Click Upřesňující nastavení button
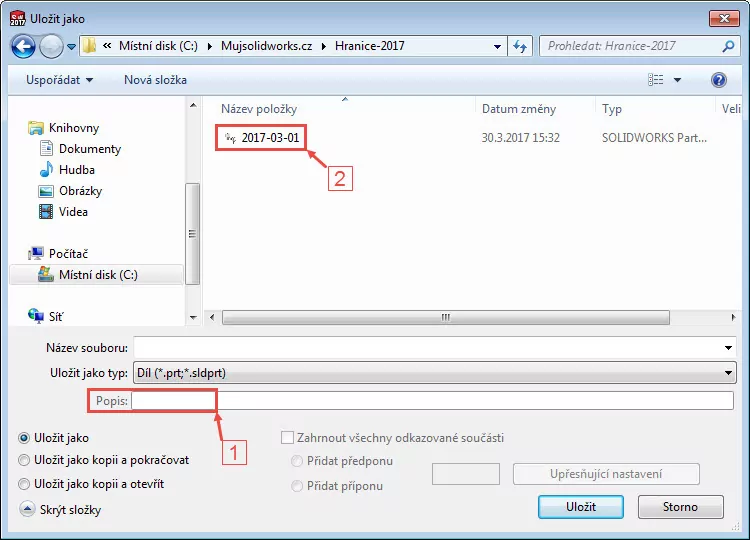This screenshot has height=540, width=750. 606,474
